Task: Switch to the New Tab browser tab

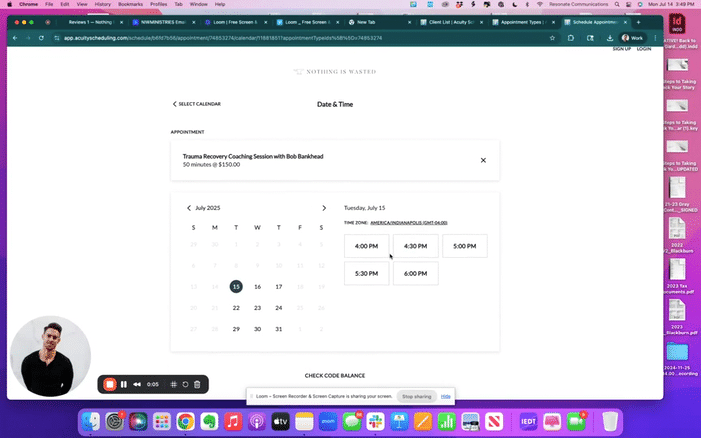Action: [x=379, y=22]
